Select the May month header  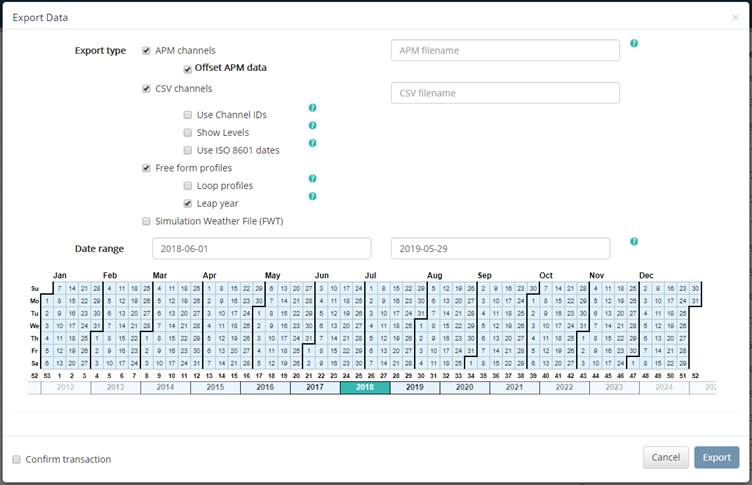coord(272,275)
